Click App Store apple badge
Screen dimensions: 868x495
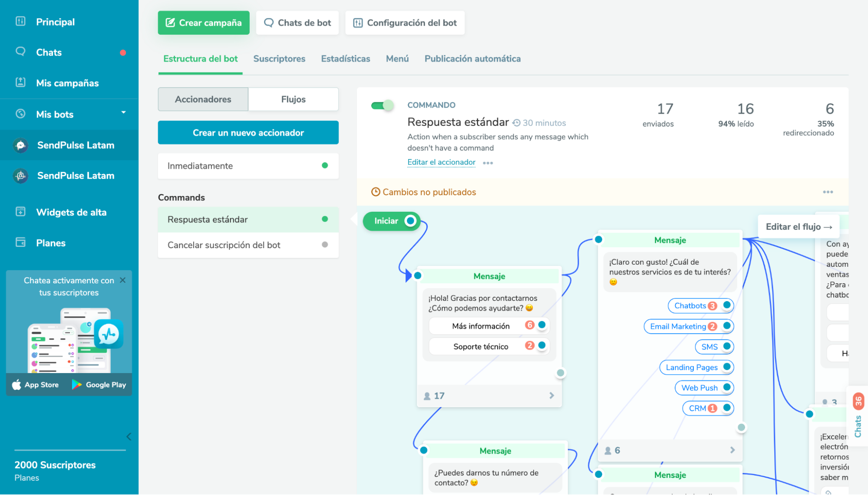(35, 384)
